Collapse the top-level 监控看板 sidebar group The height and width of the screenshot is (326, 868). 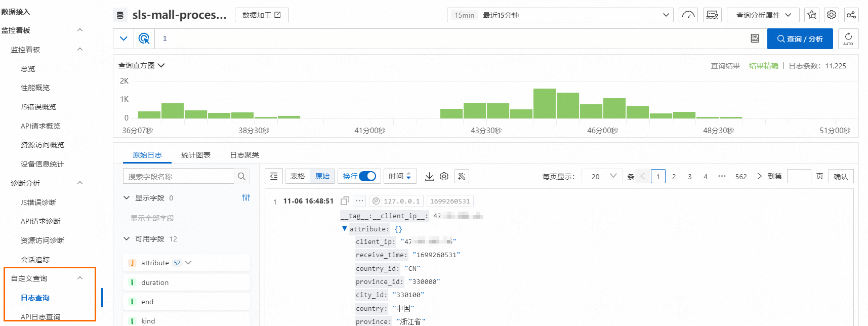pyautogui.click(x=79, y=30)
